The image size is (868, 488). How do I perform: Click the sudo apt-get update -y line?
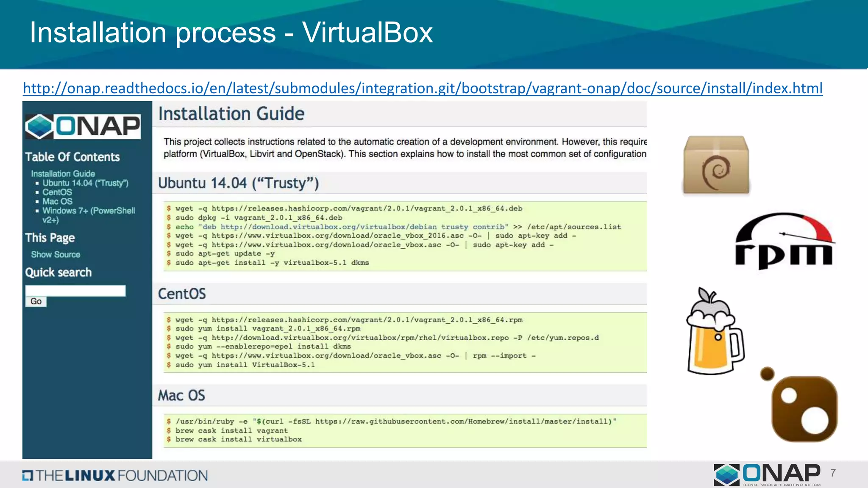pos(221,254)
